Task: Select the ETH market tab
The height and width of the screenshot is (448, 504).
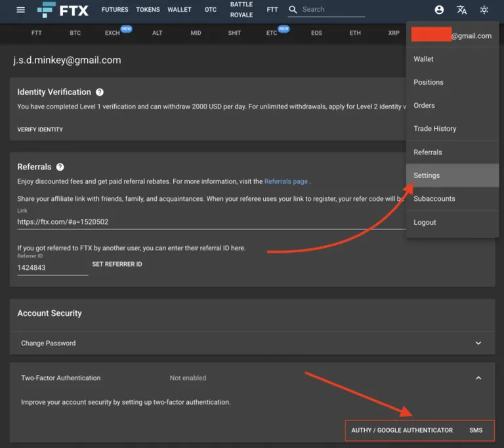Action: 355,33
